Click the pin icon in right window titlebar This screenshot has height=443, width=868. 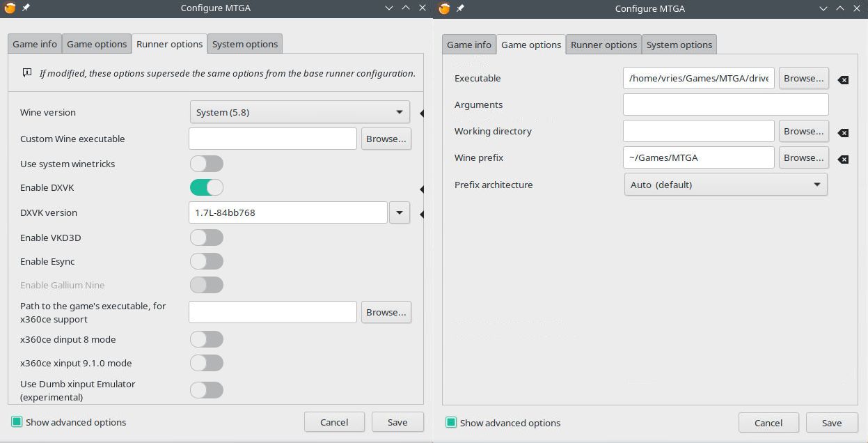(x=460, y=8)
